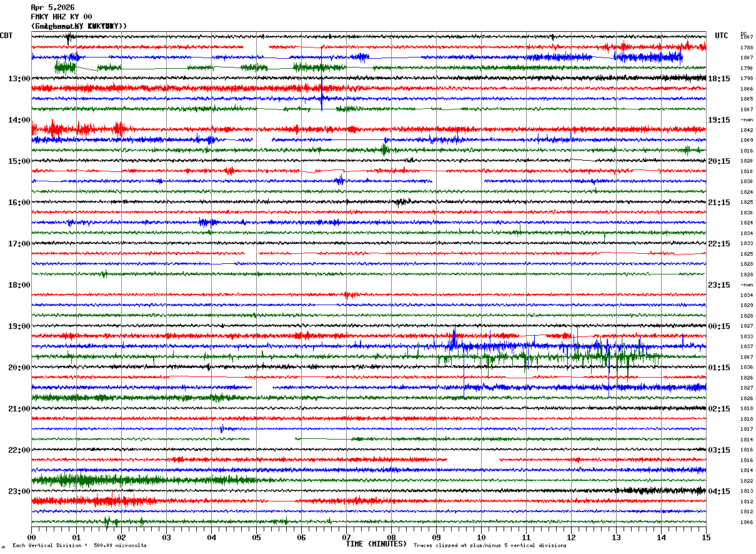
Task: Click the DC offset value 1837
Action: coord(747,346)
